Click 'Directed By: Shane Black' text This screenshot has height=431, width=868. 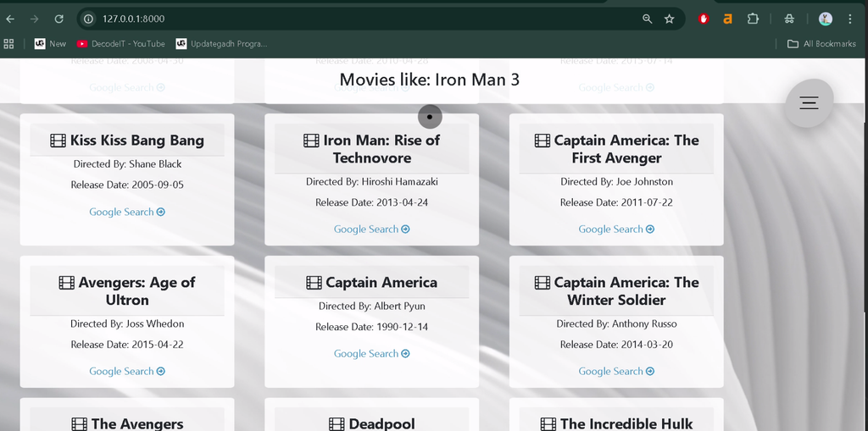coord(127,163)
